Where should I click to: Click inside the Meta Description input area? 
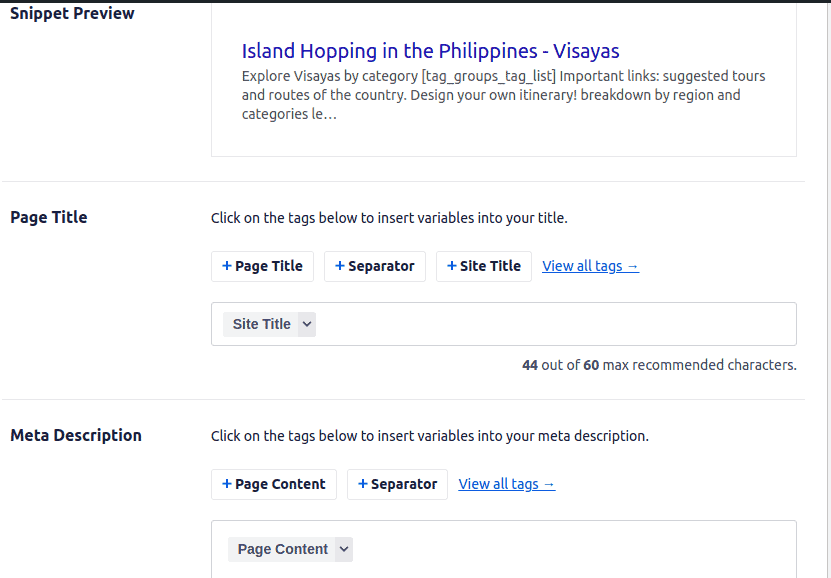pyautogui.click(x=550, y=549)
